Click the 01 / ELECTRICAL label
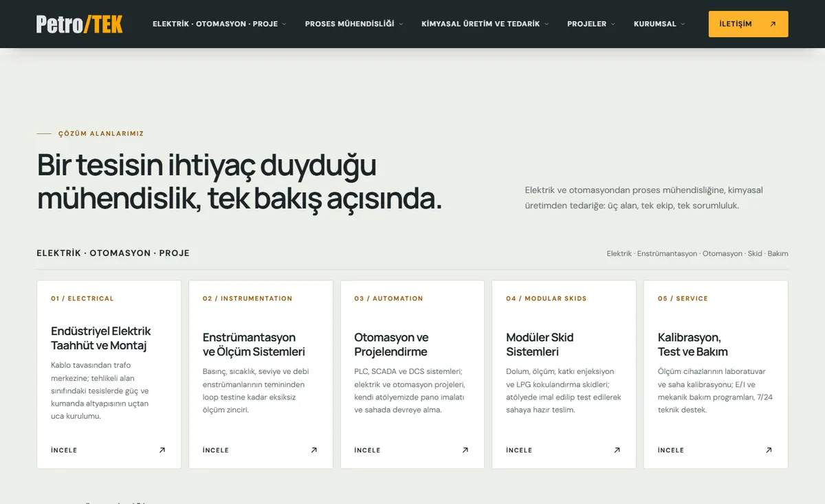 82,298
